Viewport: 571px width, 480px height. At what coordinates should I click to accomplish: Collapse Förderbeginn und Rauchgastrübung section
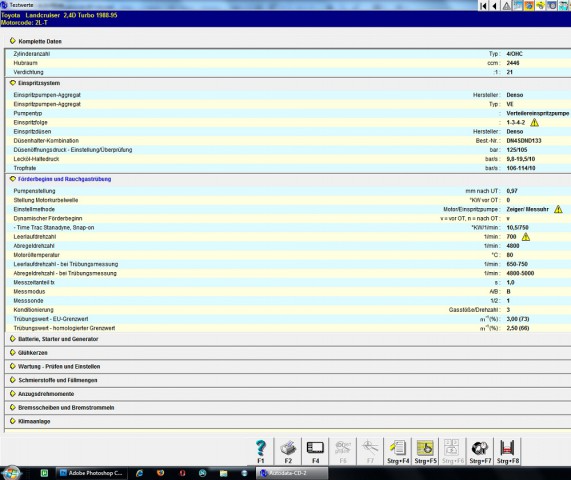[x=13, y=179]
